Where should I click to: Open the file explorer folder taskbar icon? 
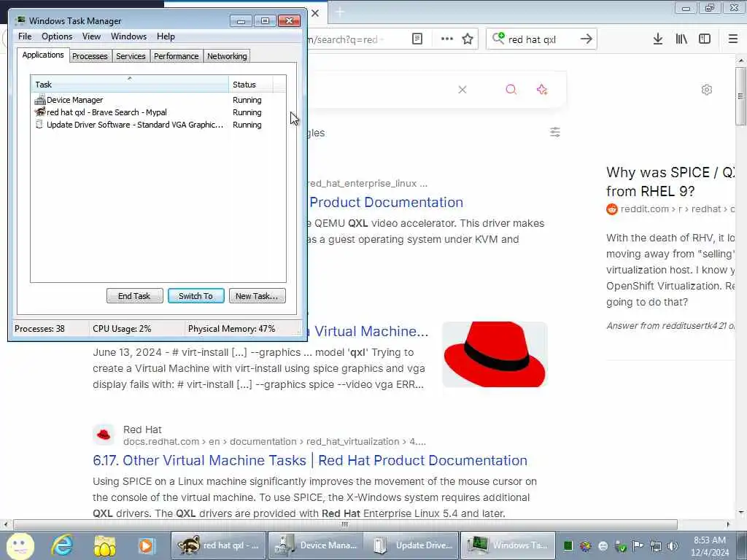point(104,545)
